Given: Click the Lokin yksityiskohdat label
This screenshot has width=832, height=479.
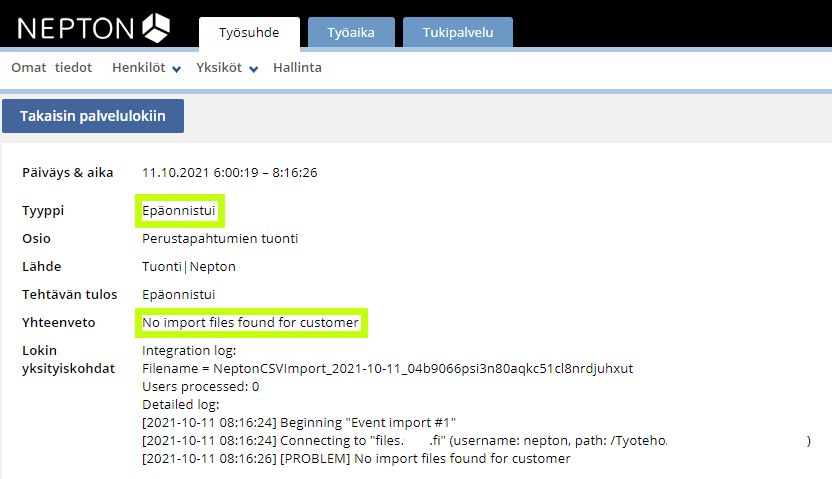Looking at the screenshot, I should (68, 360).
